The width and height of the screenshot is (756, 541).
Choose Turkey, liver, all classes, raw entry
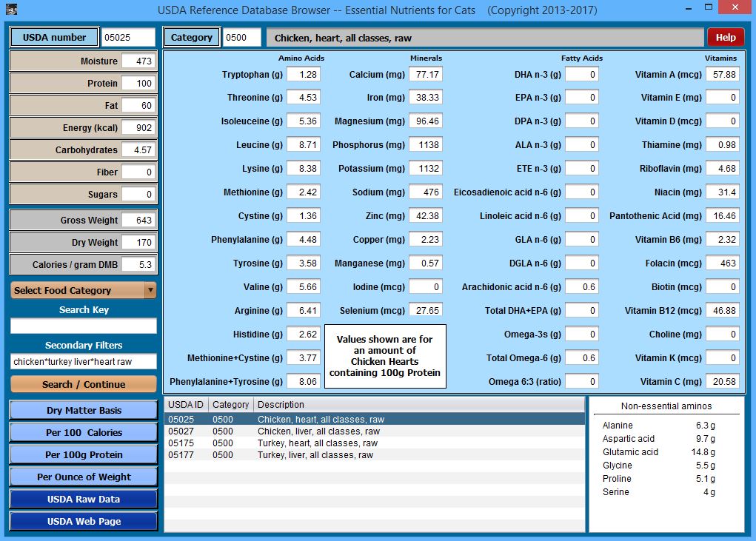click(315, 455)
